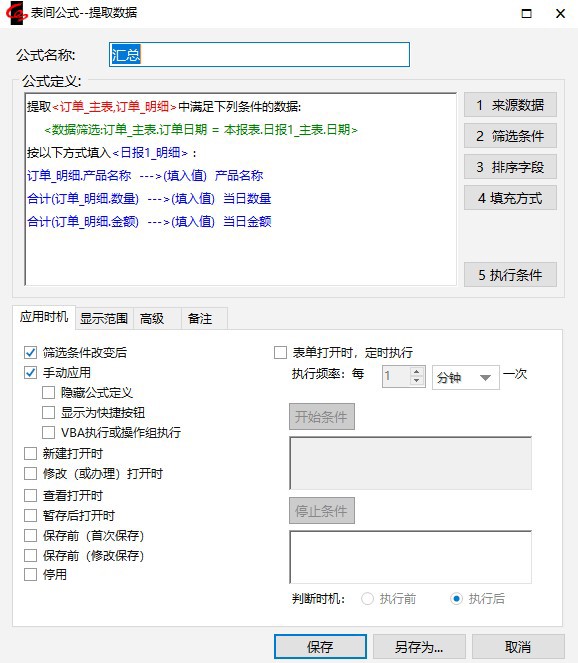Maximize the formula dialog window
Viewport: 578px width, 663px height.
(x=526, y=14)
